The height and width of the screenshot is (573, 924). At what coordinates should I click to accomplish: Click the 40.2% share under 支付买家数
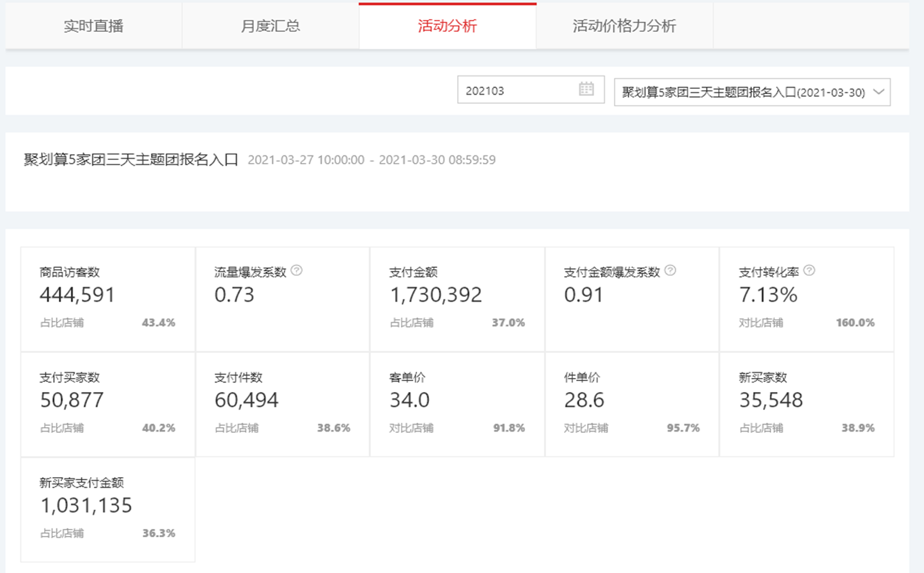(159, 428)
